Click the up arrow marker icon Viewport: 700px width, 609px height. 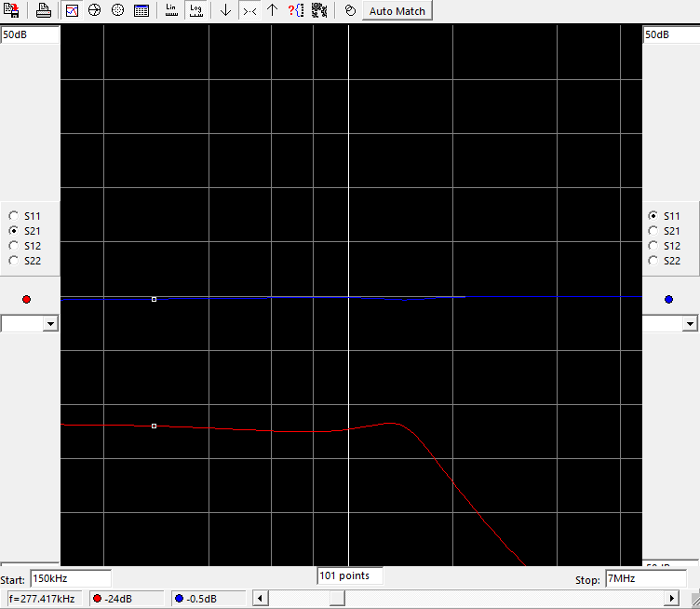click(273, 10)
